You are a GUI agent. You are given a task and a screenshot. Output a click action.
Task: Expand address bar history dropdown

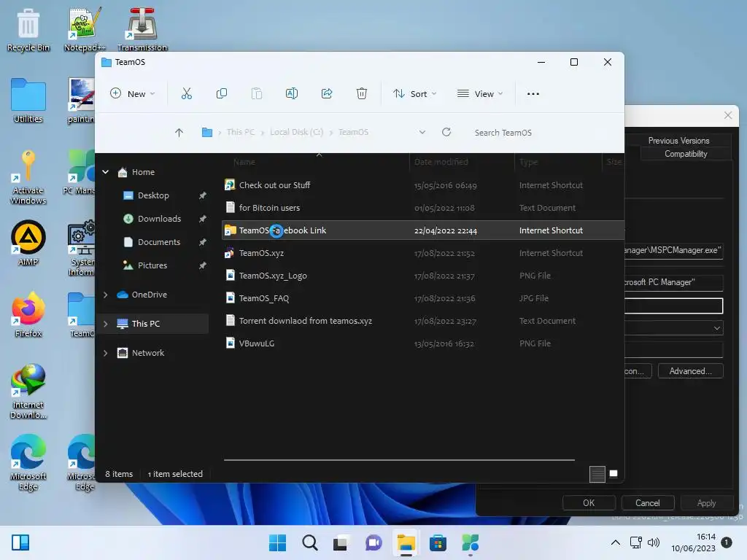click(x=422, y=133)
